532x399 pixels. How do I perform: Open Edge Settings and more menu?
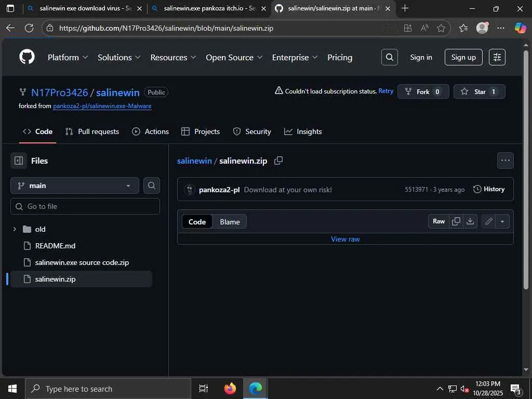coord(500,28)
